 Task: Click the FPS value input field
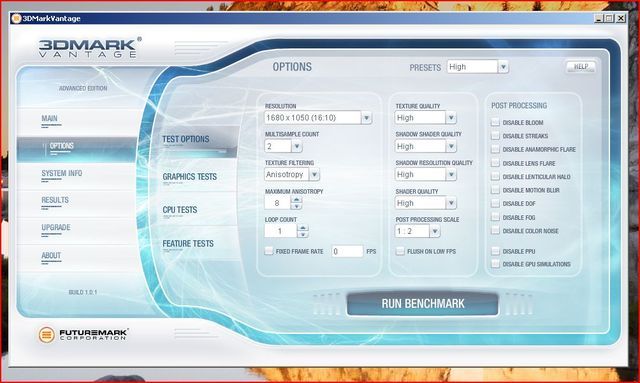(347, 251)
